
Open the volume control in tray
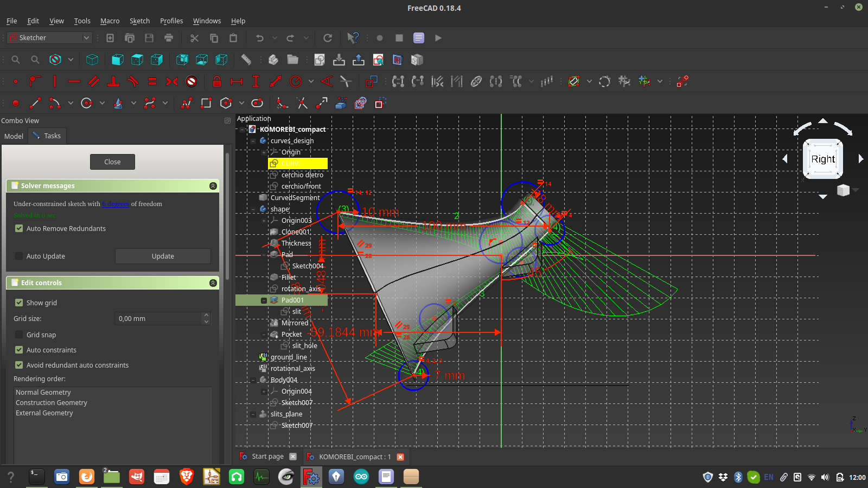pos(825,477)
